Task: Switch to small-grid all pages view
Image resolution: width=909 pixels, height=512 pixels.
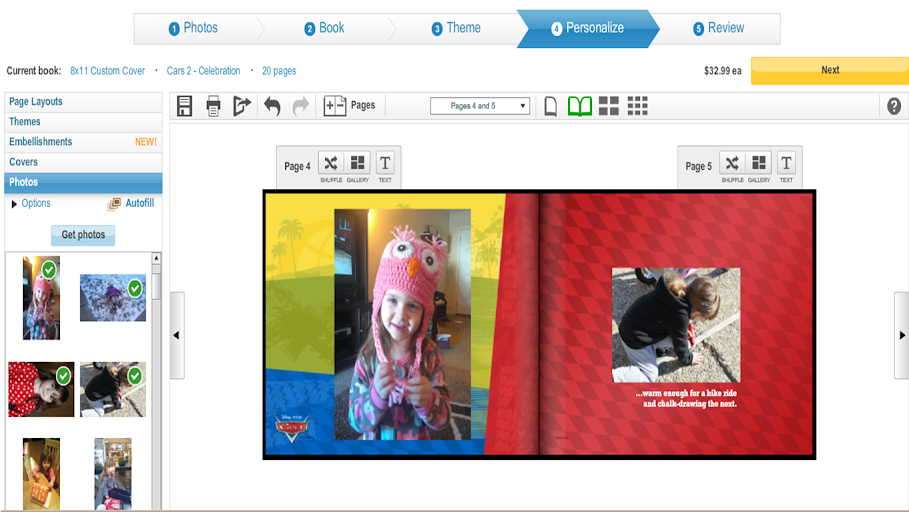Action: (x=638, y=106)
